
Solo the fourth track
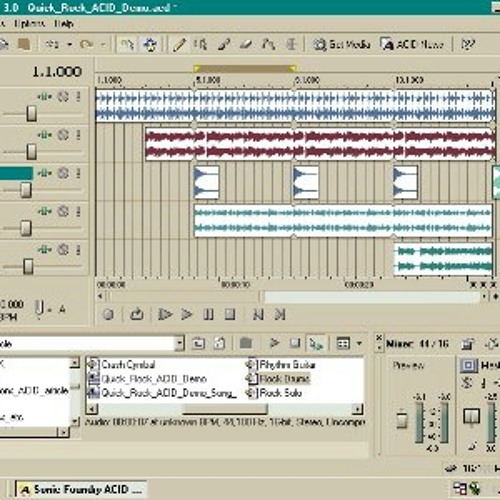79,212
